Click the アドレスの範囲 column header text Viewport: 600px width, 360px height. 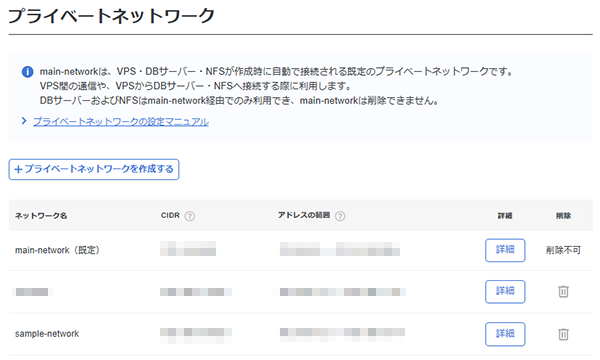coord(304,215)
